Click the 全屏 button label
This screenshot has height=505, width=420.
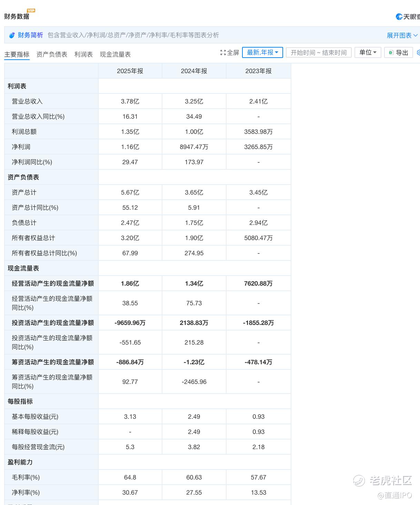point(233,53)
